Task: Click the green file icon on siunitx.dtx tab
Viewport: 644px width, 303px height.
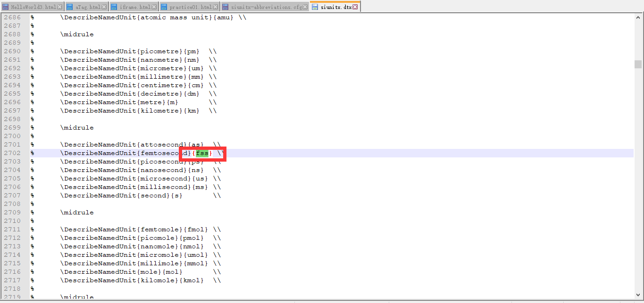Action: click(316, 7)
